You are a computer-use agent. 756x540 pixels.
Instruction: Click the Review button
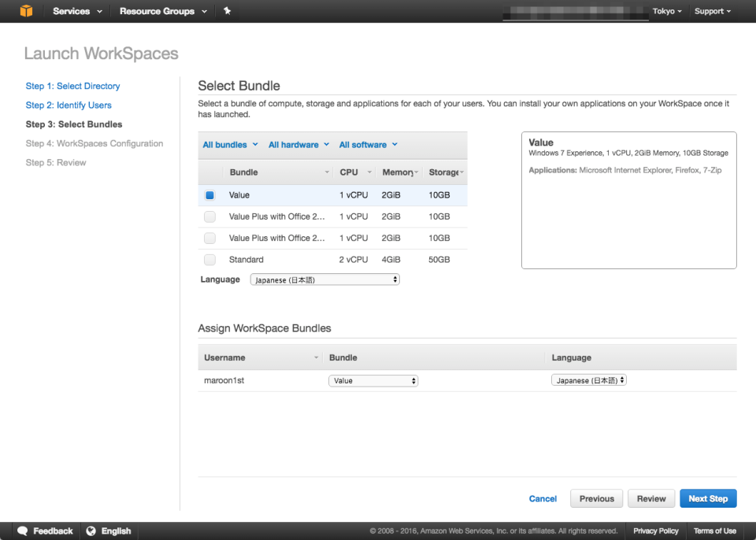coord(651,498)
